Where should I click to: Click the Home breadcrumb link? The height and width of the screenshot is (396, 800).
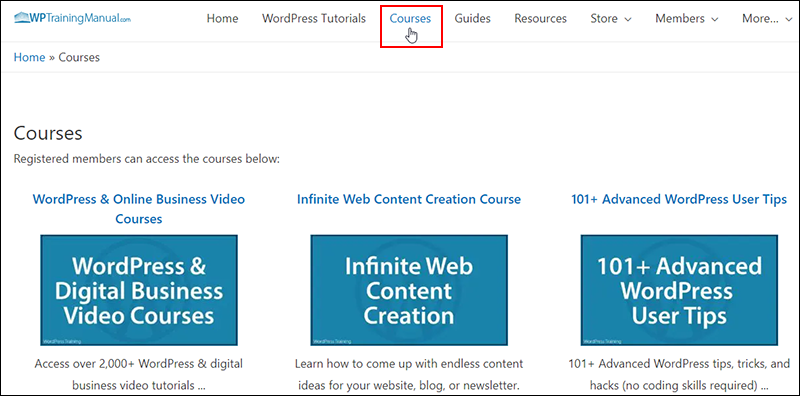tap(29, 57)
